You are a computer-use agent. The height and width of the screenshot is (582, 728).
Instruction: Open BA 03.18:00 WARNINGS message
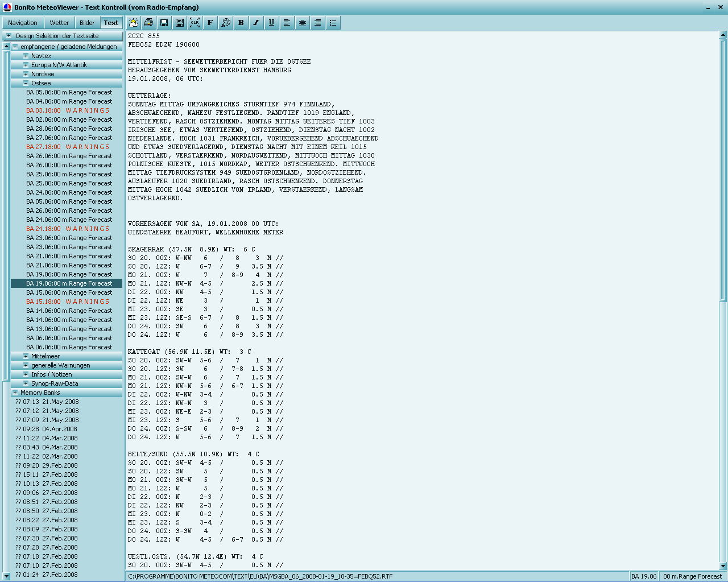[68, 110]
